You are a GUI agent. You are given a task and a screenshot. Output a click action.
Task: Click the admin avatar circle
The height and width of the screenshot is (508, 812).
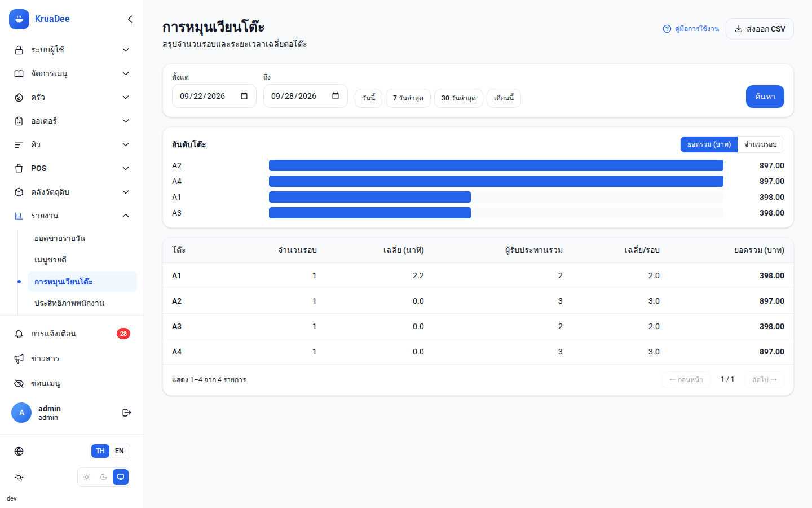[21, 413]
